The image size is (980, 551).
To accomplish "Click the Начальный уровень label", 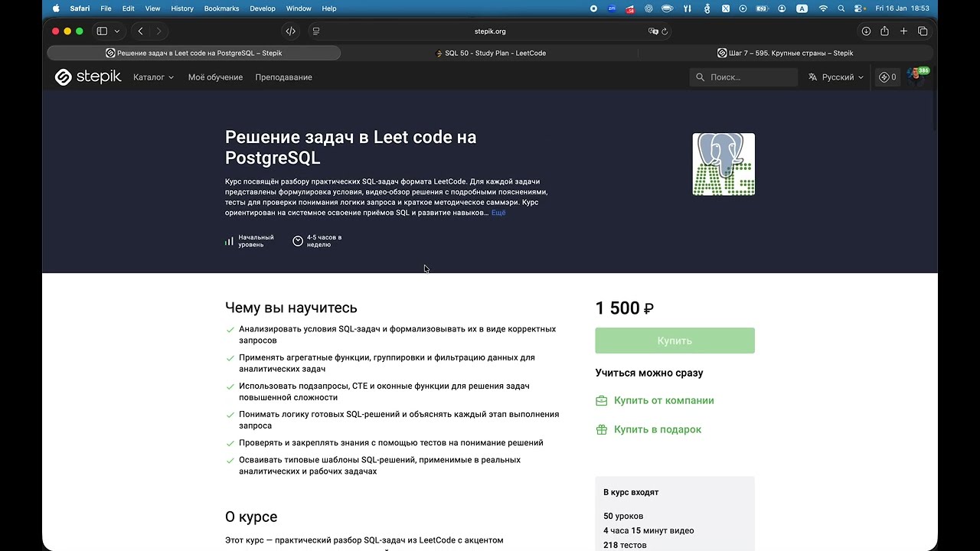I will [256, 241].
